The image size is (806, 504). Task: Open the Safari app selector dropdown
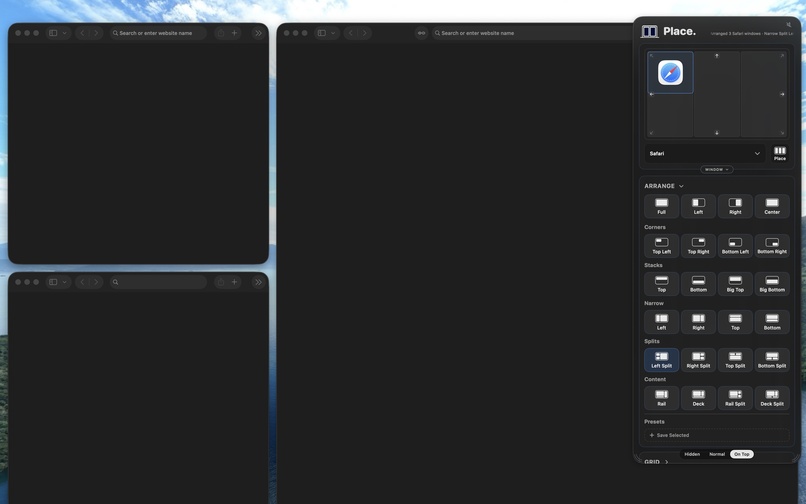705,153
